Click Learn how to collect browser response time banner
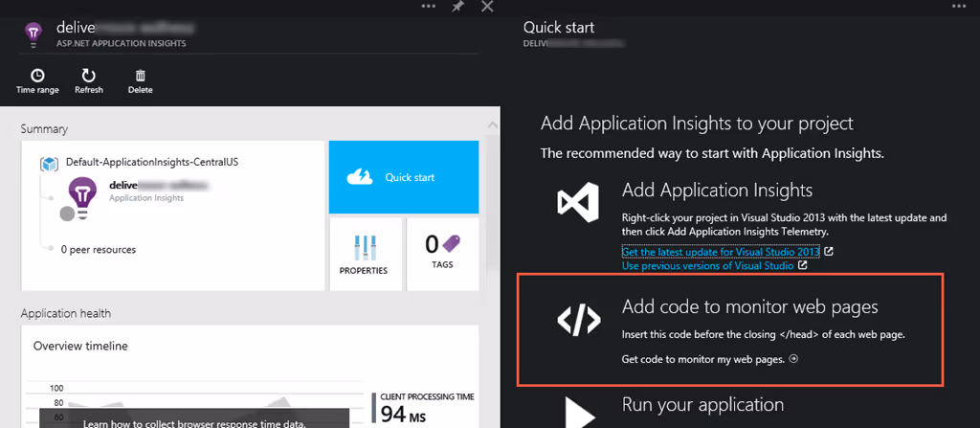980x428 pixels. point(194,418)
